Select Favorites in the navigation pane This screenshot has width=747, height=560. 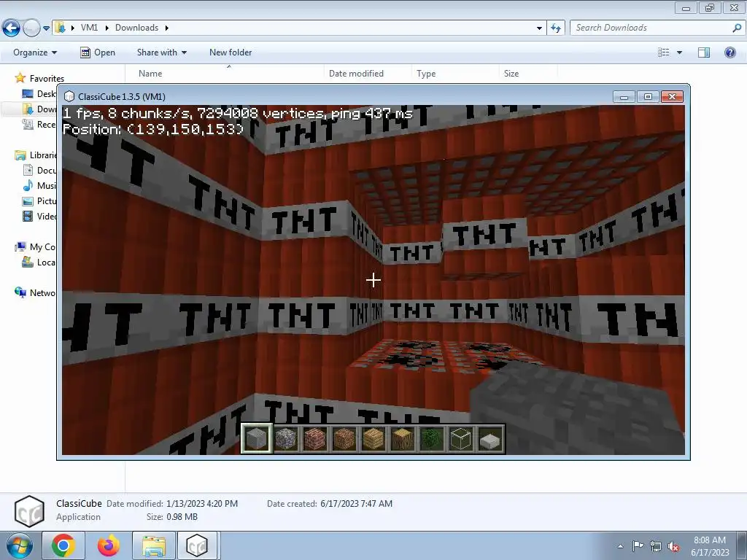(46, 79)
